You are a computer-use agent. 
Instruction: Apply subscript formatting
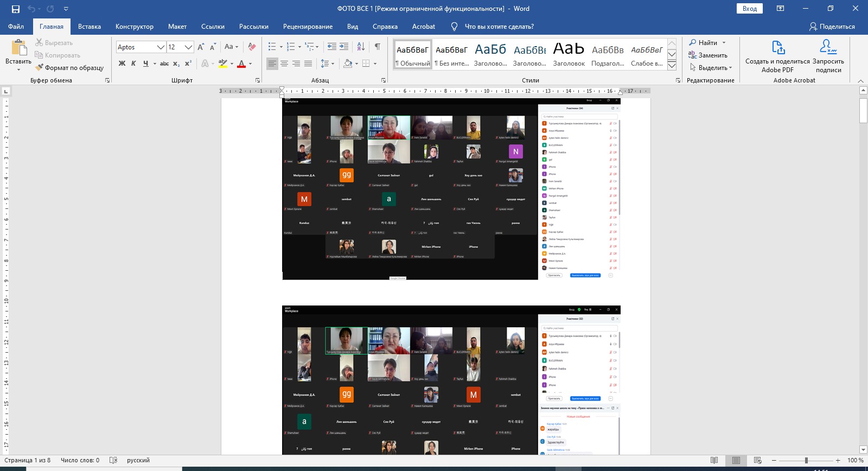176,63
